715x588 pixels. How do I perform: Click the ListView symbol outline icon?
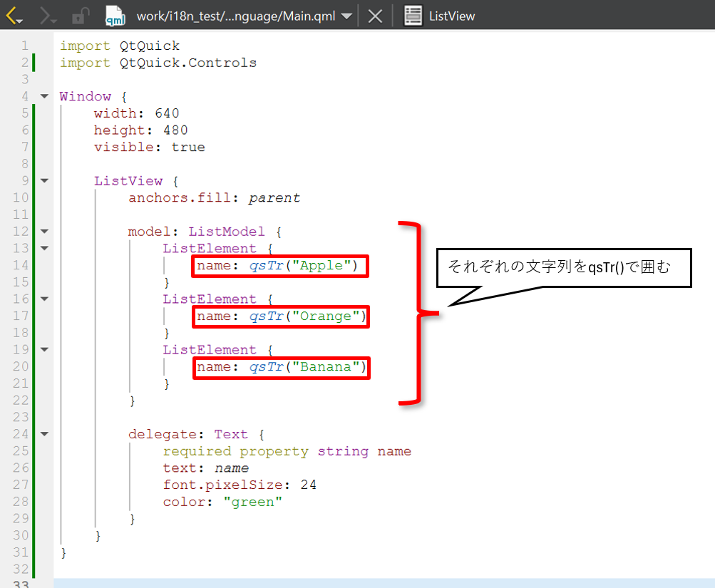coord(413,16)
